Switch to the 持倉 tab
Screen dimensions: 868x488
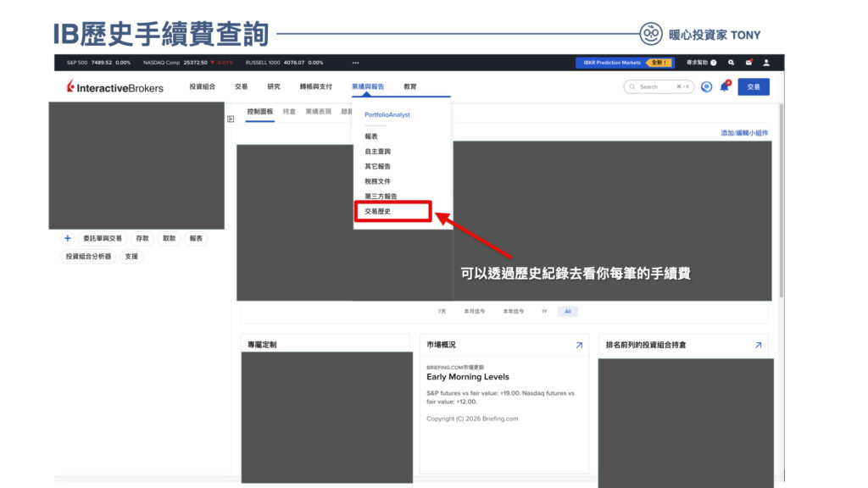pos(289,111)
